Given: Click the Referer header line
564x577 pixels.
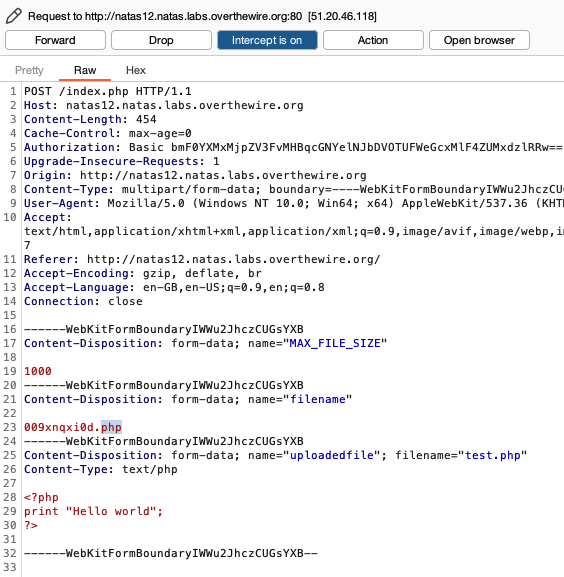Looking at the screenshot, I should pyautogui.click(x=202, y=259).
